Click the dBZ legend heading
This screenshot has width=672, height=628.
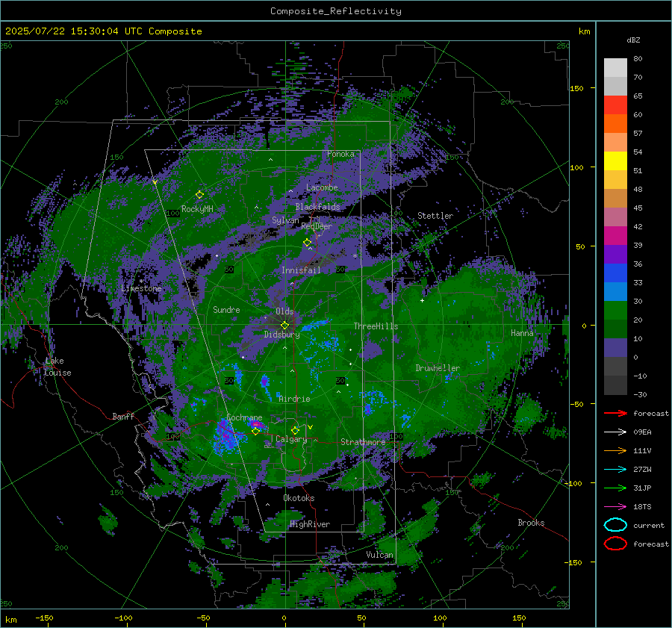(633, 40)
